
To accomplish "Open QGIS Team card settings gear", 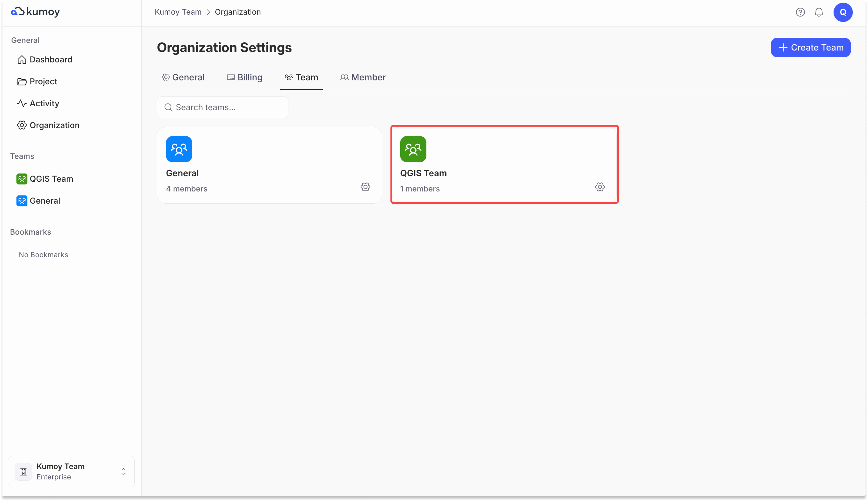I will tap(599, 187).
